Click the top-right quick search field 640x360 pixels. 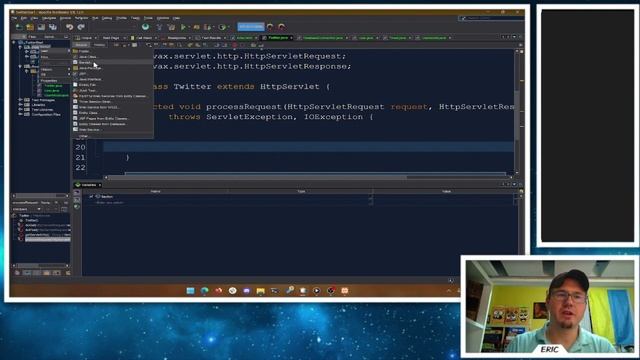coord(491,18)
